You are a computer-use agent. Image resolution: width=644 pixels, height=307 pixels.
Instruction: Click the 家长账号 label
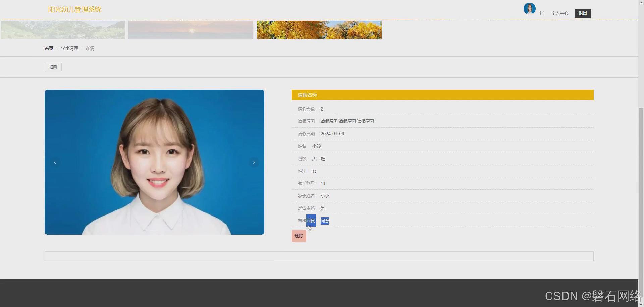[306, 183]
